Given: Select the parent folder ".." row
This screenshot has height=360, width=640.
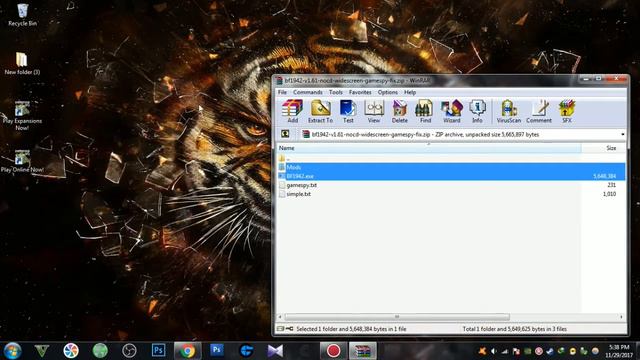Looking at the screenshot, I should pyautogui.click(x=451, y=158).
